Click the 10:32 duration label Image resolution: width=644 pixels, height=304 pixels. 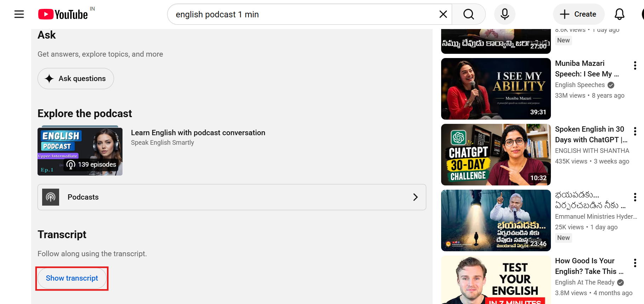538,178
